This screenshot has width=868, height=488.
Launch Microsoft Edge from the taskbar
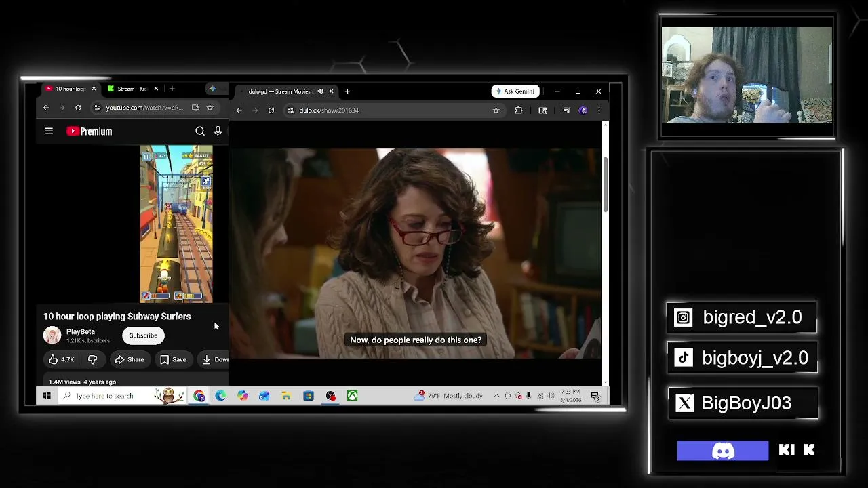point(220,396)
